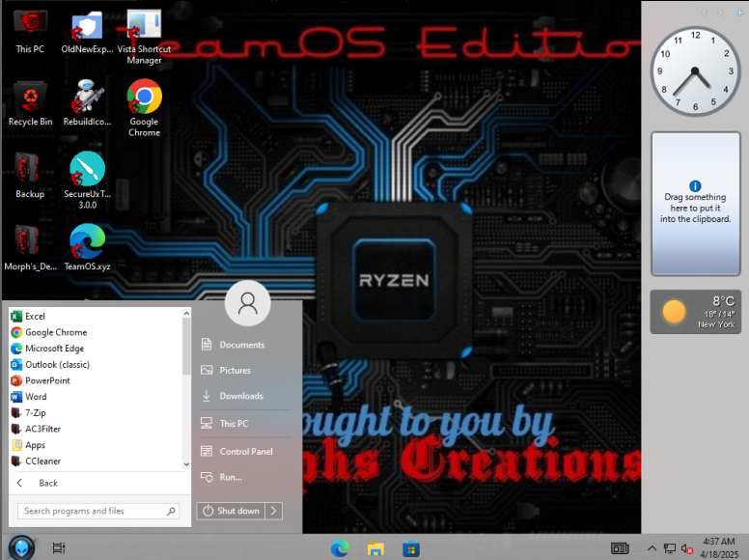Screen dimensions: 749x560
Task: Open Downloads from the Start menu
Action: (x=244, y=396)
